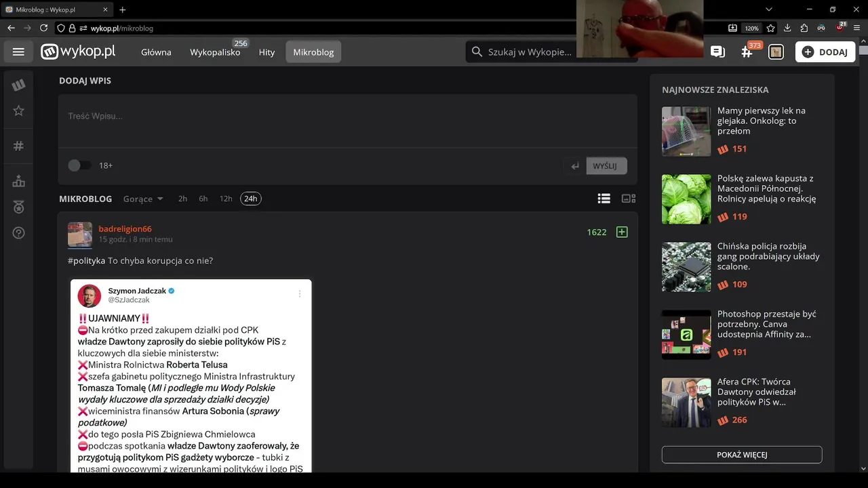Click POKAŻ WIĘCEJ under newest finds
The image size is (868, 488).
tap(742, 455)
